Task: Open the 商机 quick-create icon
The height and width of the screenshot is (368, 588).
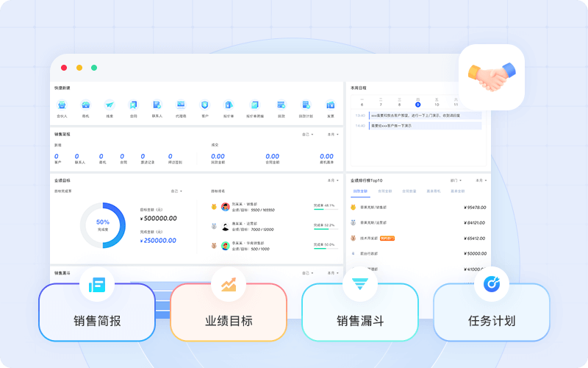Action: [x=85, y=105]
